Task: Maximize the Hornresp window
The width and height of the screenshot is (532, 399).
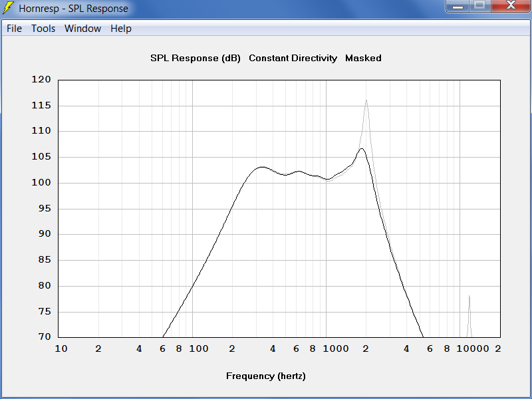Action: [479, 6]
